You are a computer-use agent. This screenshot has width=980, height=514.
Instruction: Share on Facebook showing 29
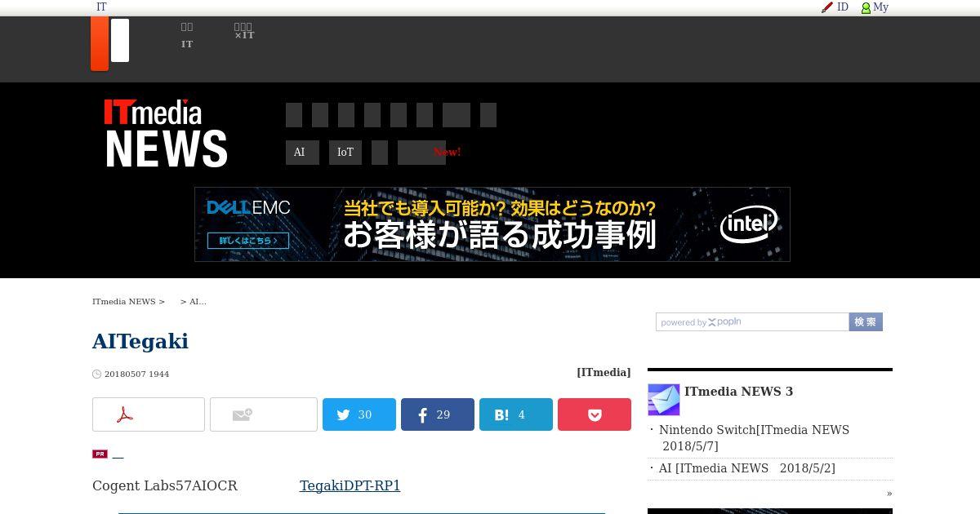coord(438,414)
